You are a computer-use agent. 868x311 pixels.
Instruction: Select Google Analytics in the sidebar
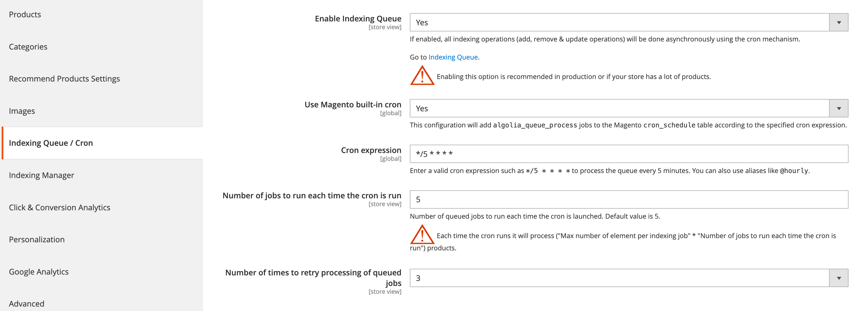click(x=39, y=271)
